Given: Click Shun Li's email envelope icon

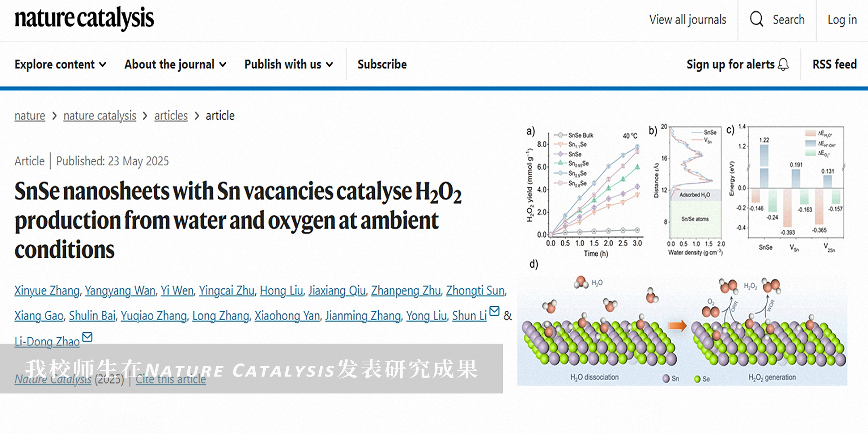Looking at the screenshot, I should (494, 311).
